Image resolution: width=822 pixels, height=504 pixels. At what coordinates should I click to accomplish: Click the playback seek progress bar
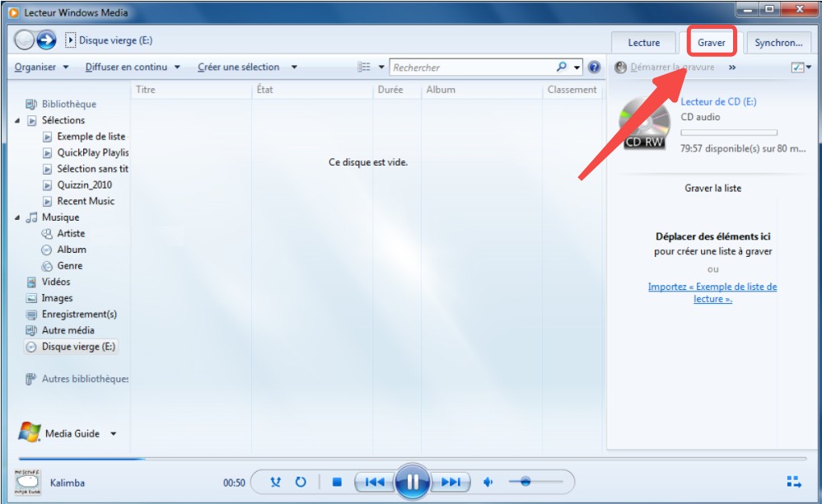(412, 459)
